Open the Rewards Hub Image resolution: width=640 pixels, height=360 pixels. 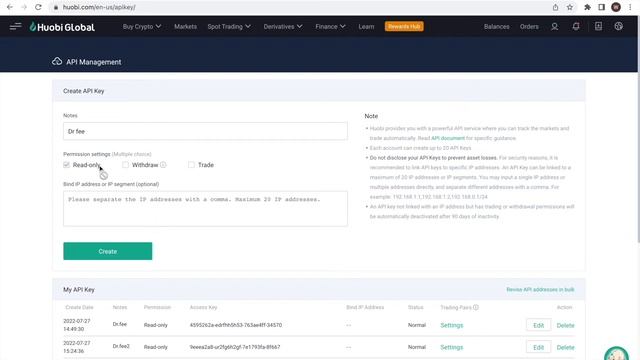[404, 27]
